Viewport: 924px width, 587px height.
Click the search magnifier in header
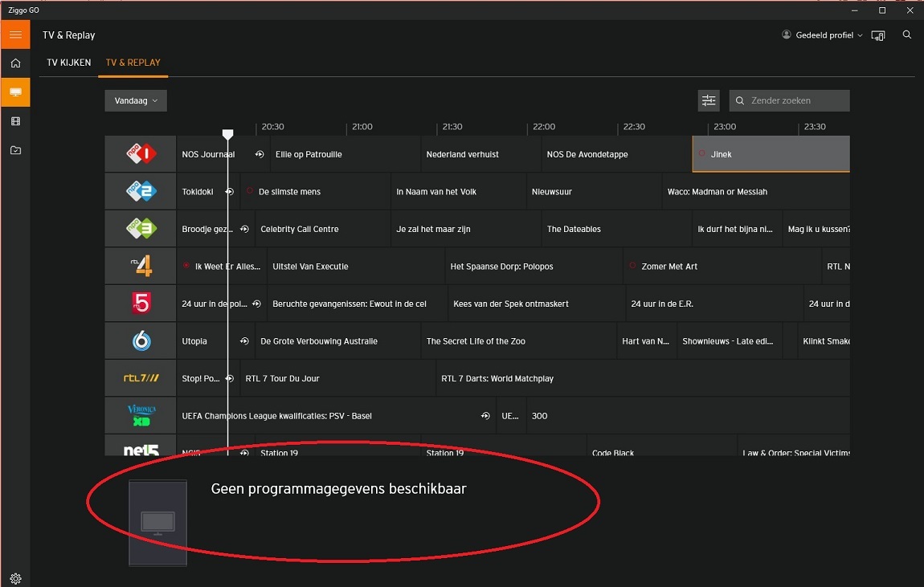tap(907, 35)
